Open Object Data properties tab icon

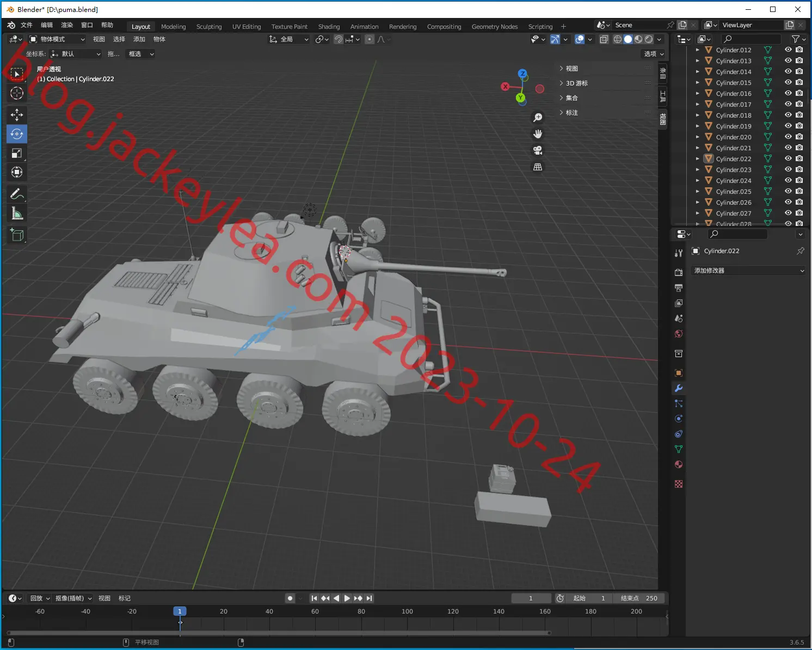[679, 449]
